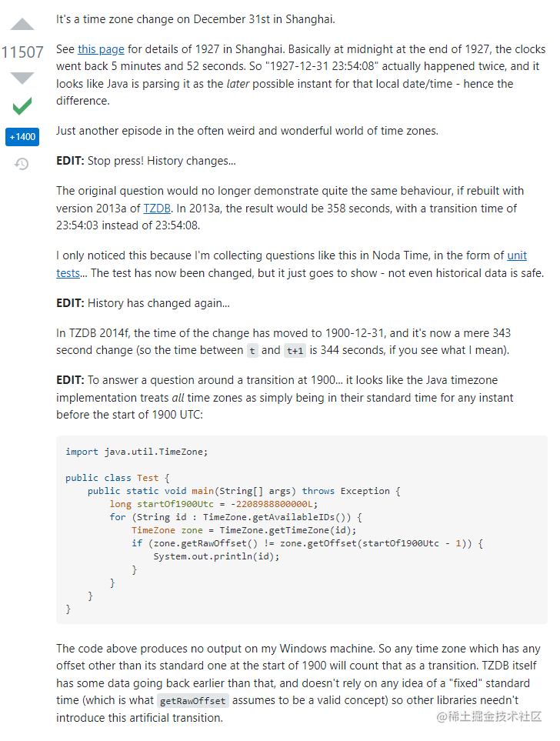Click the 'System.out.println(id);' code line
560x741 pixels.
[x=216, y=556]
